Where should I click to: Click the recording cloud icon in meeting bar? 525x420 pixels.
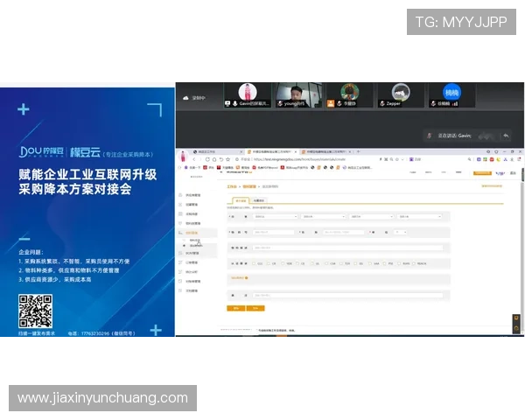pos(185,98)
